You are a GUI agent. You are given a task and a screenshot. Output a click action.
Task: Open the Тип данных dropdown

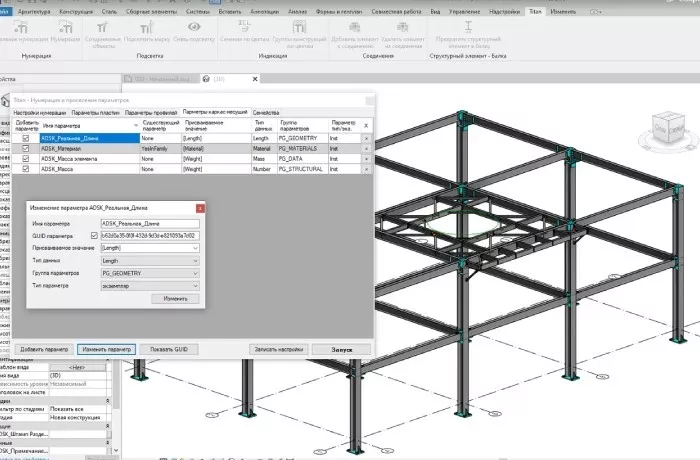150,260
